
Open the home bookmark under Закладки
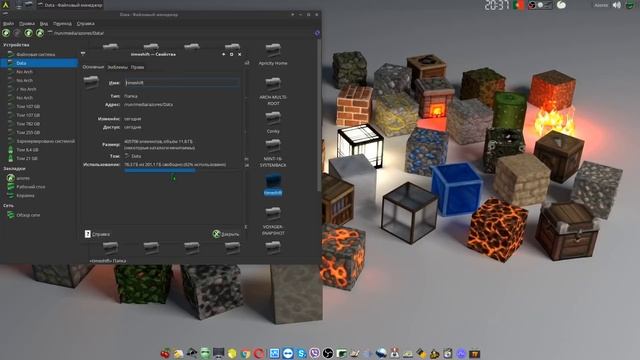pos(39,178)
